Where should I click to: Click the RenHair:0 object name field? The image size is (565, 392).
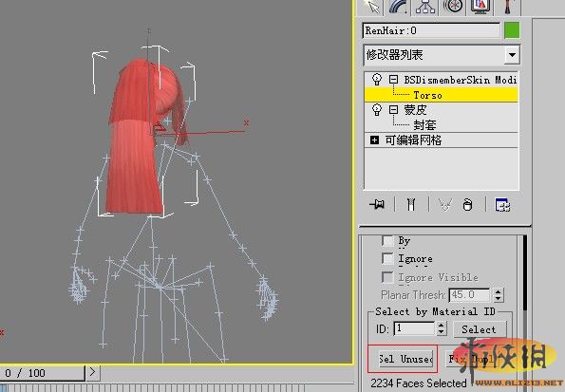click(x=431, y=30)
